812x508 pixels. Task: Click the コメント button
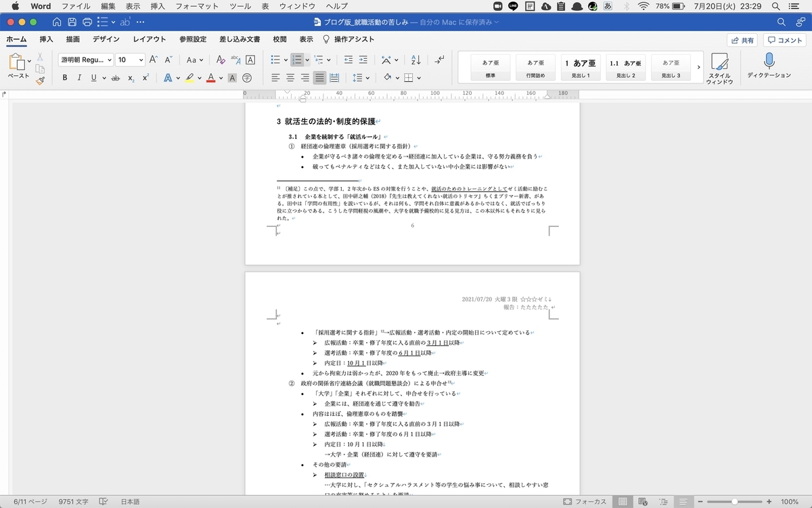coord(785,40)
